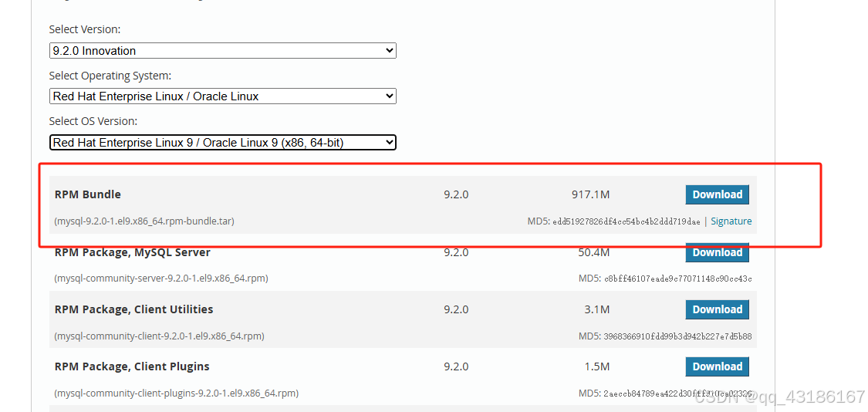Click the 917.1M size value
Image resolution: width=868 pixels, height=412 pixels.
pyautogui.click(x=591, y=194)
